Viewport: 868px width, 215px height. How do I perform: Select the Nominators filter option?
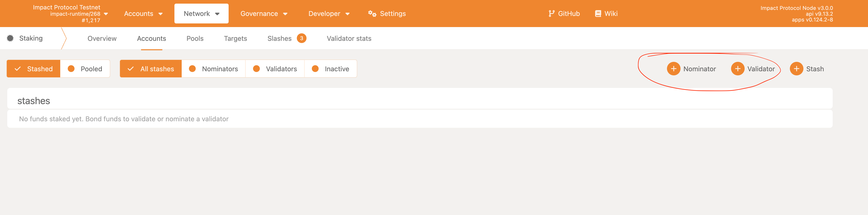pos(213,69)
